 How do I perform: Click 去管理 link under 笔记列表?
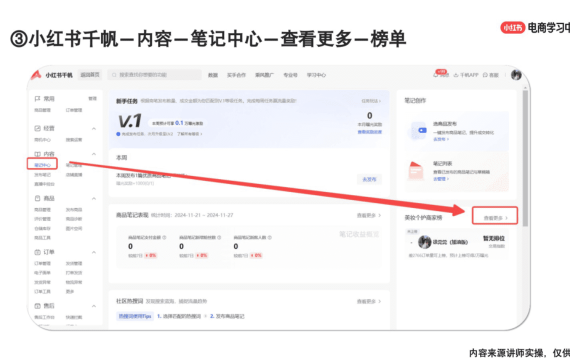point(441,179)
